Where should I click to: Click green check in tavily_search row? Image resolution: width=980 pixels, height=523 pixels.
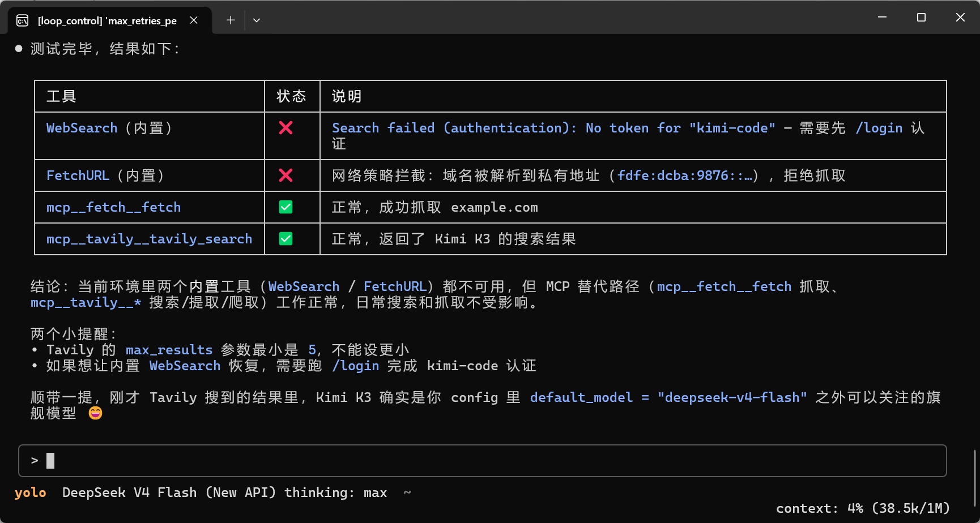[286, 239]
